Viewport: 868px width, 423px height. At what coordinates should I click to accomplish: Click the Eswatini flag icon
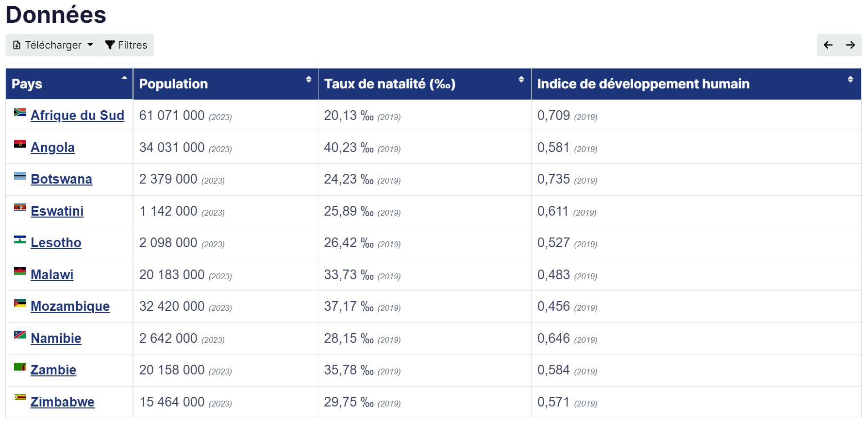click(20, 208)
